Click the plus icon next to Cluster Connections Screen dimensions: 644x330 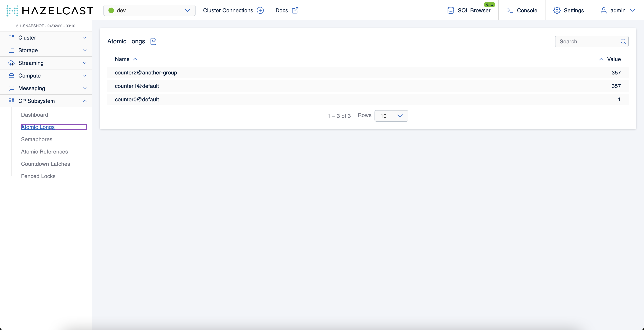pos(260,11)
